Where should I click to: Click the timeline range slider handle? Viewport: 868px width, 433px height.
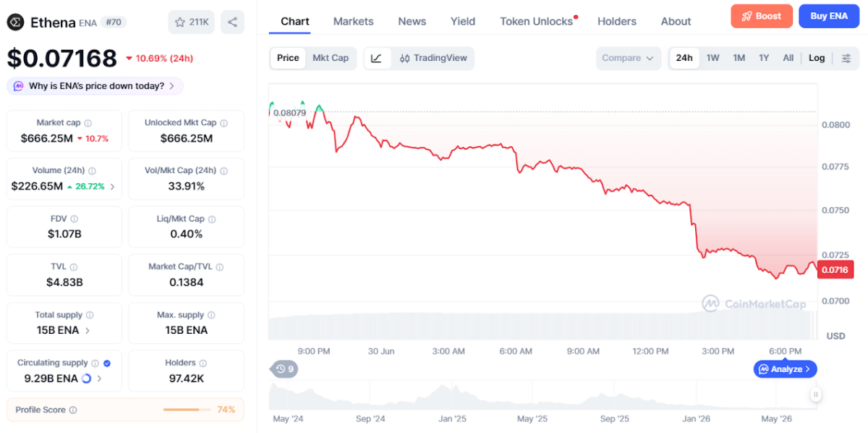[816, 395]
